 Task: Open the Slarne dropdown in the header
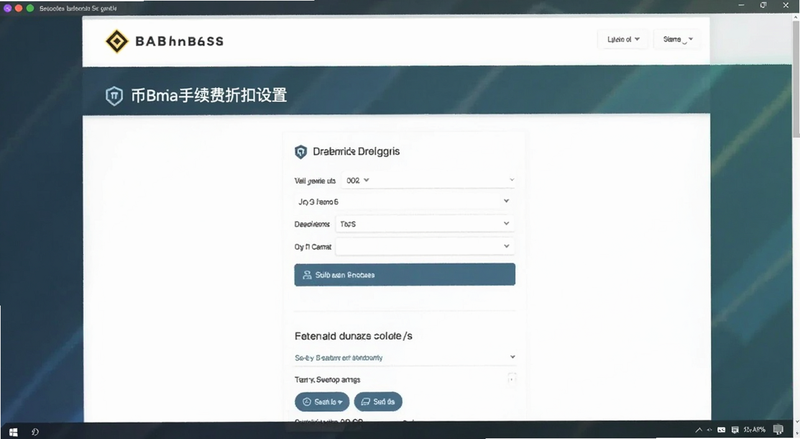pyautogui.click(x=677, y=39)
